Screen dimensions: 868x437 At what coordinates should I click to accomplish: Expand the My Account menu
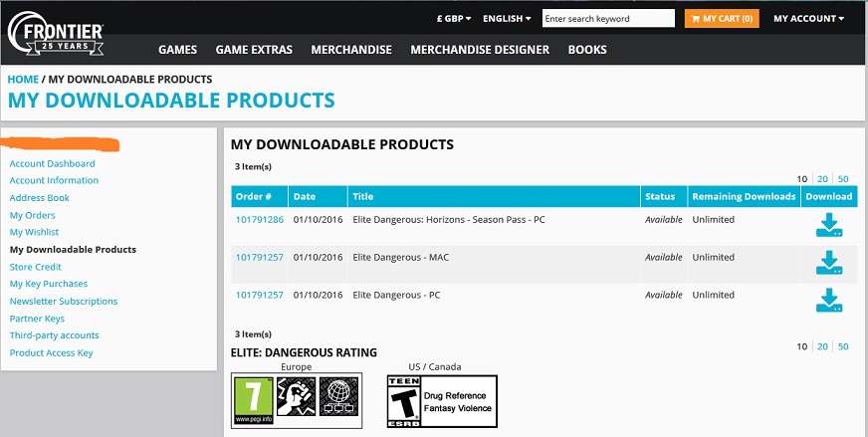point(808,18)
